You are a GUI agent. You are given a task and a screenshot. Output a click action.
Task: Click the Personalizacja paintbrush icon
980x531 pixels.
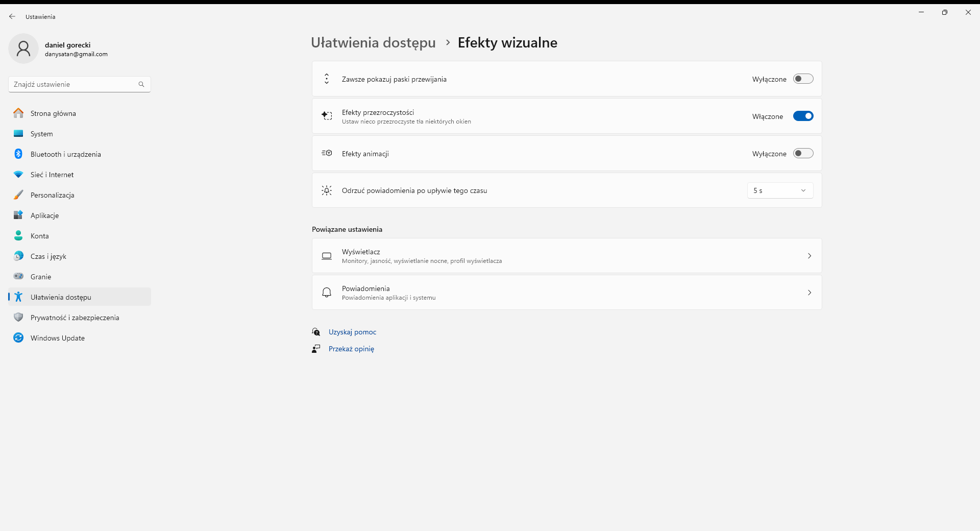pos(18,195)
